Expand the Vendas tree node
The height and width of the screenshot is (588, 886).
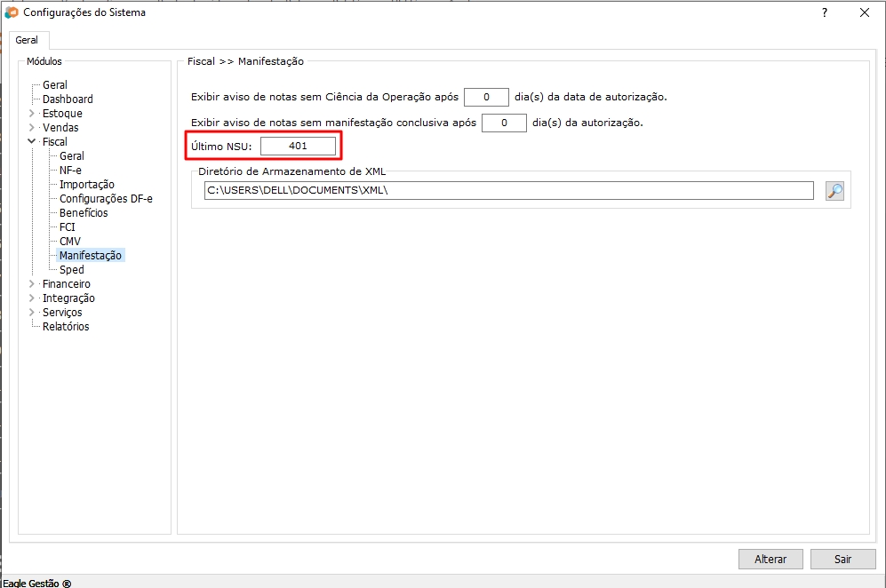[x=32, y=128]
